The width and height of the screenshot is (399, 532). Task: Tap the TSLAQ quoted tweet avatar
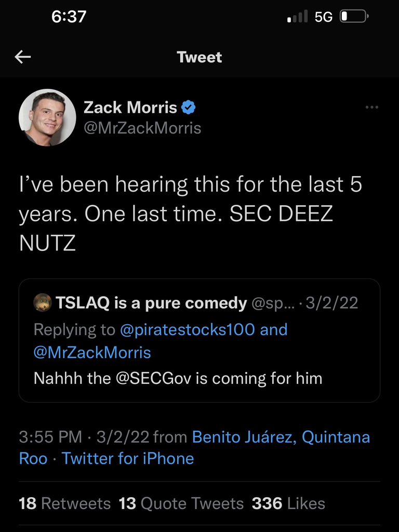click(43, 303)
